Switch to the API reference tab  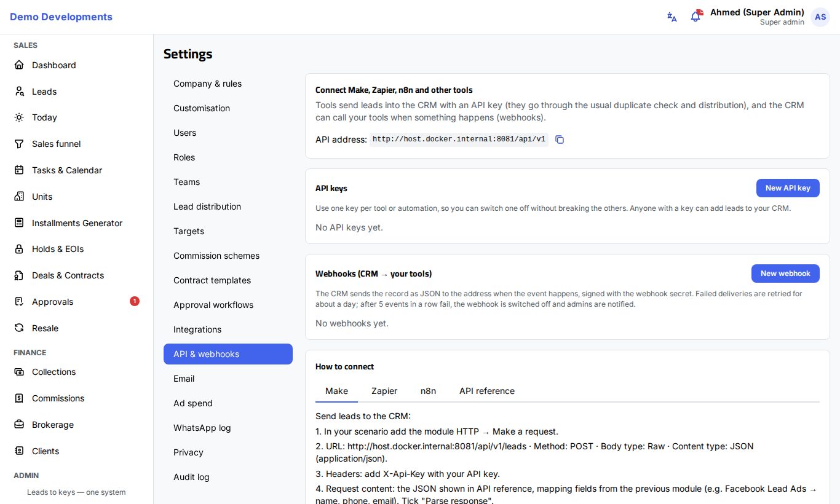(x=487, y=391)
